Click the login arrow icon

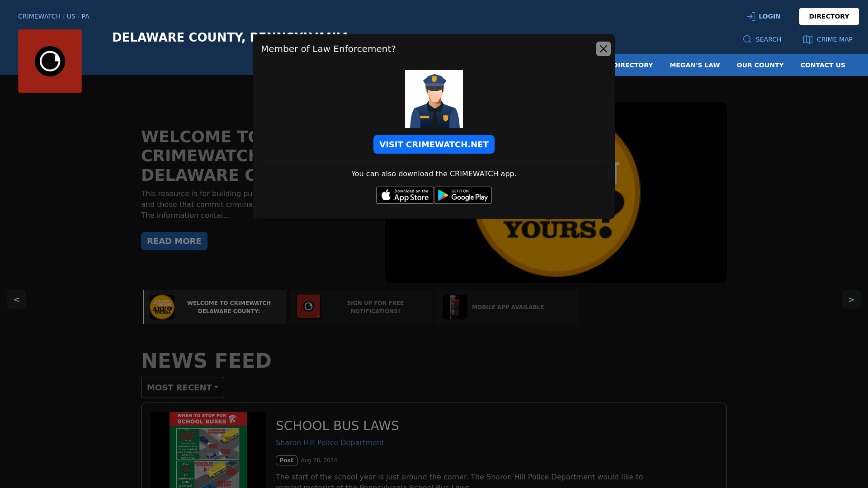coord(751,16)
